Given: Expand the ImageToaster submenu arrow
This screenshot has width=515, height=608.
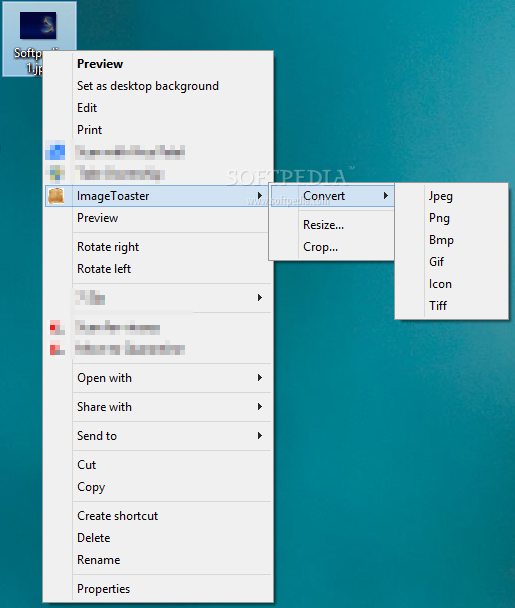Looking at the screenshot, I should coord(260,195).
